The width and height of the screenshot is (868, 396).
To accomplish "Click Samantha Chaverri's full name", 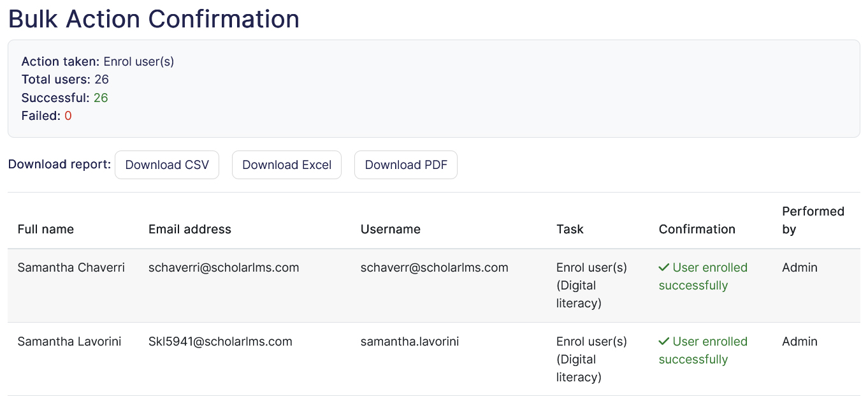I will click(x=71, y=267).
